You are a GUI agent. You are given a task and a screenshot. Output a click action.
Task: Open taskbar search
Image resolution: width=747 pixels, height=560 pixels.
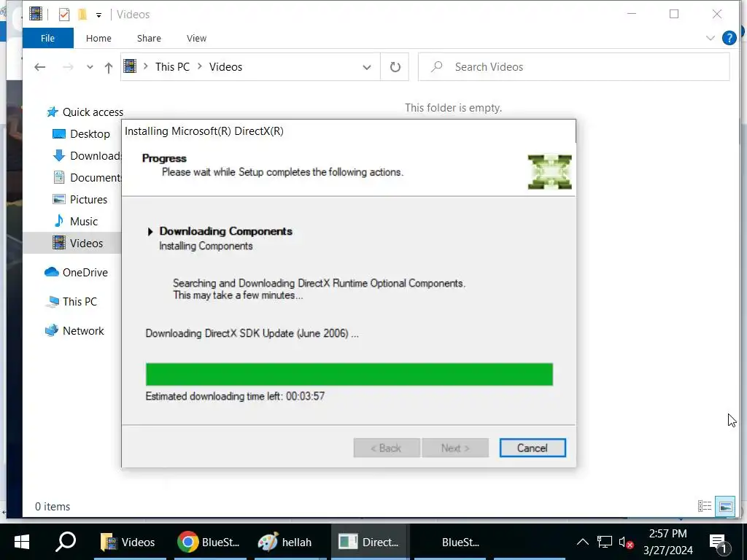click(x=66, y=542)
